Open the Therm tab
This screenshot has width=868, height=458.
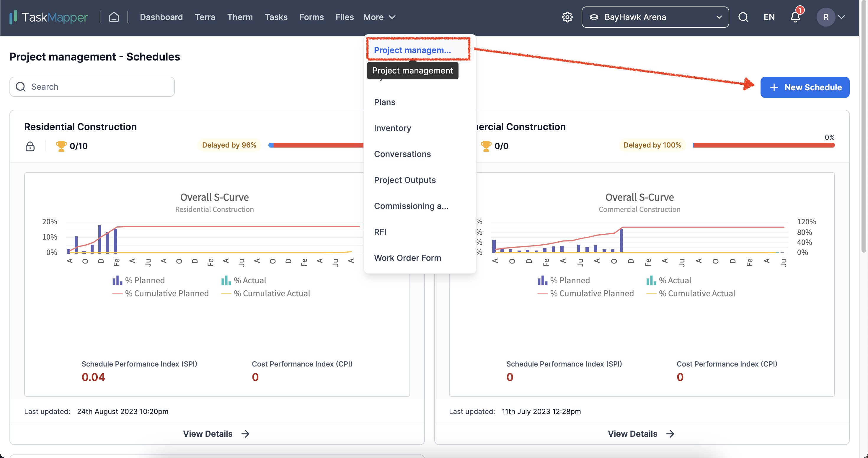point(240,17)
